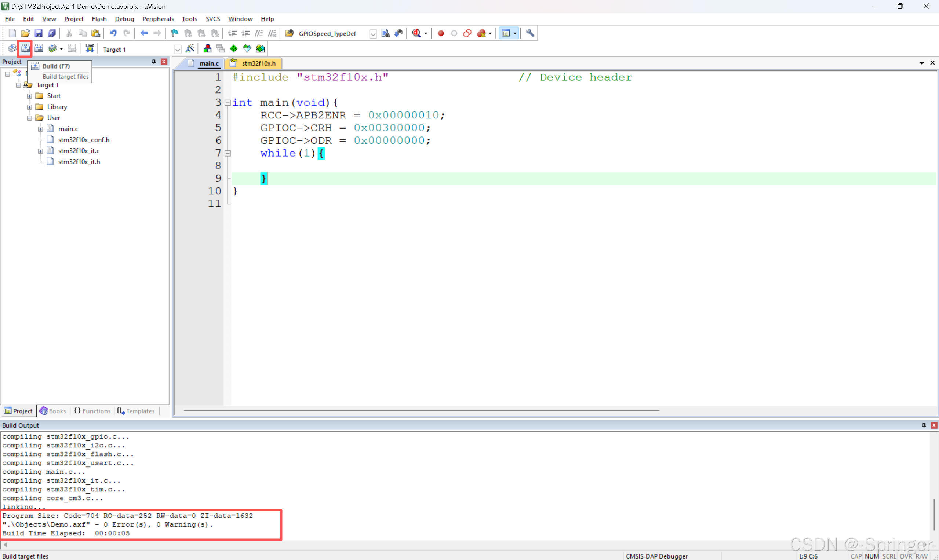Image resolution: width=939 pixels, height=560 pixels.
Task: Click the Download (LOAD) to flash icon
Action: [90, 48]
